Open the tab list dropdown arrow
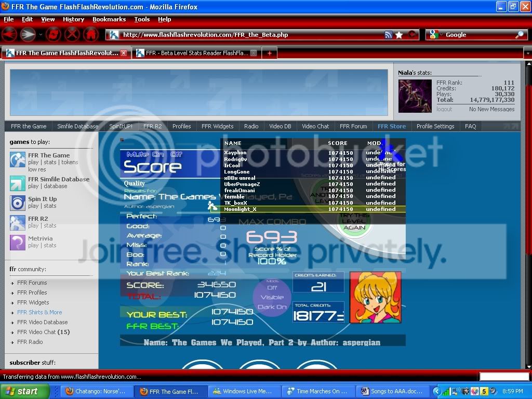This screenshot has width=532, height=399. [x=527, y=53]
